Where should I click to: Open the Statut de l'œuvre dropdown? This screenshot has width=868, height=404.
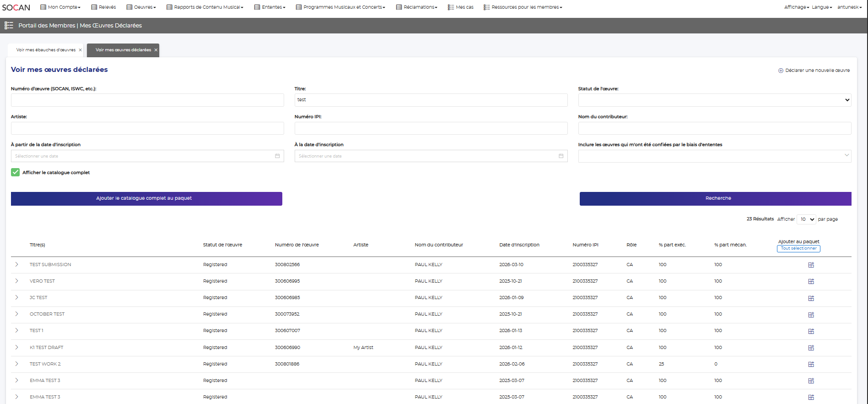714,100
